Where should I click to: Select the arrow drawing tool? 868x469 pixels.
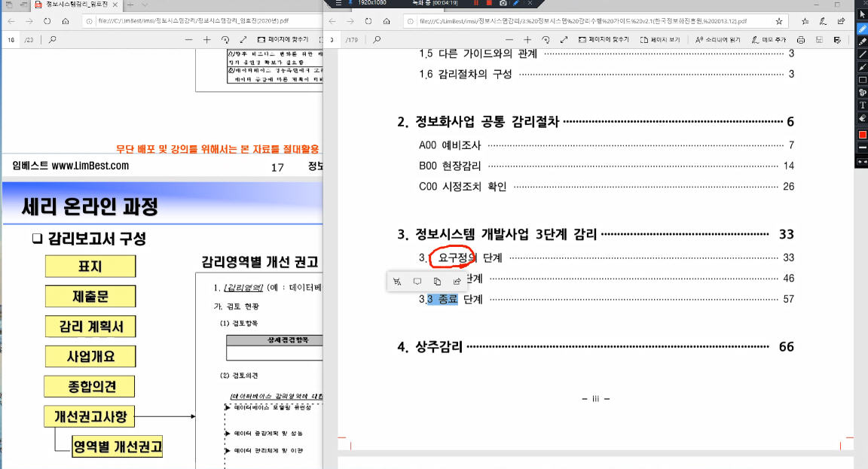point(862,67)
